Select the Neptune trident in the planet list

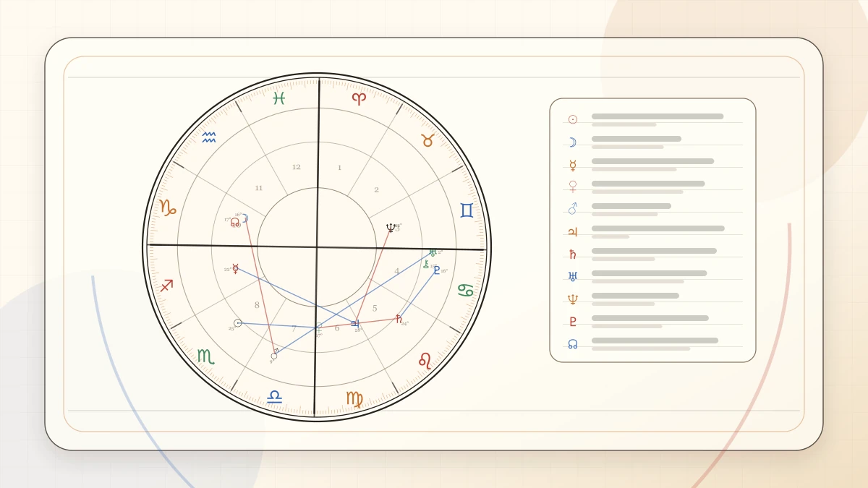pos(573,299)
